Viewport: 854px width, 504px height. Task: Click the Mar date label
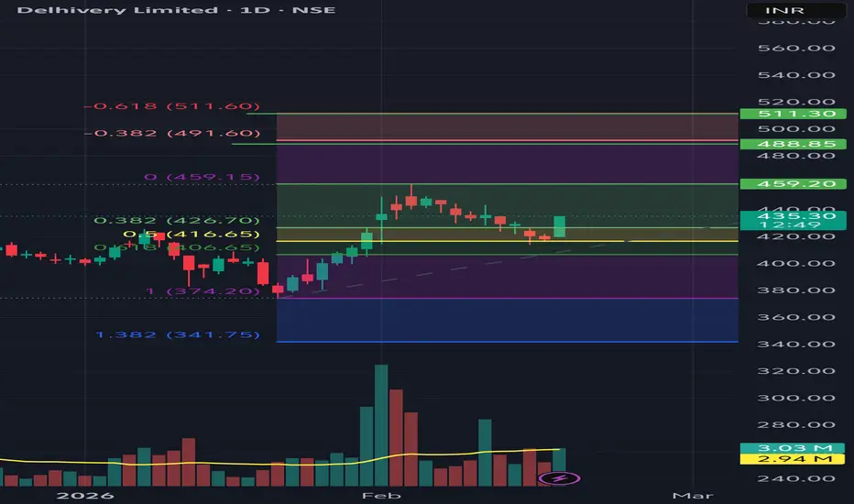point(692,495)
